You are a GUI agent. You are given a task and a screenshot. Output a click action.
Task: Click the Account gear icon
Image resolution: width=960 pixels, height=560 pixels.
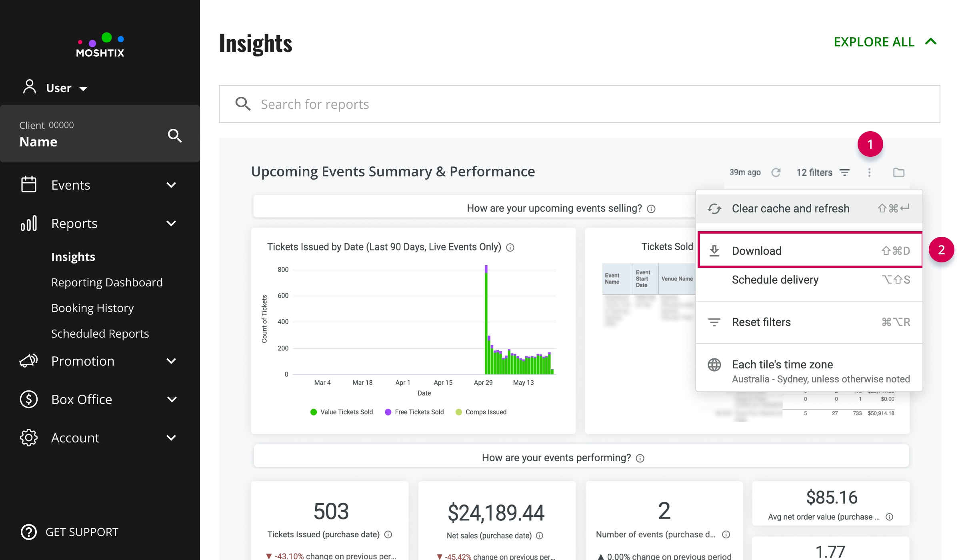pos(29,438)
